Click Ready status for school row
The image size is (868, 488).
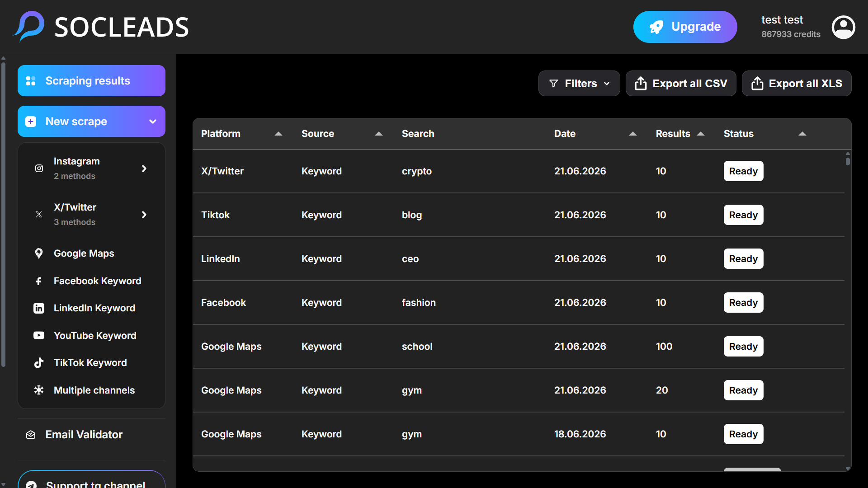[x=743, y=347]
